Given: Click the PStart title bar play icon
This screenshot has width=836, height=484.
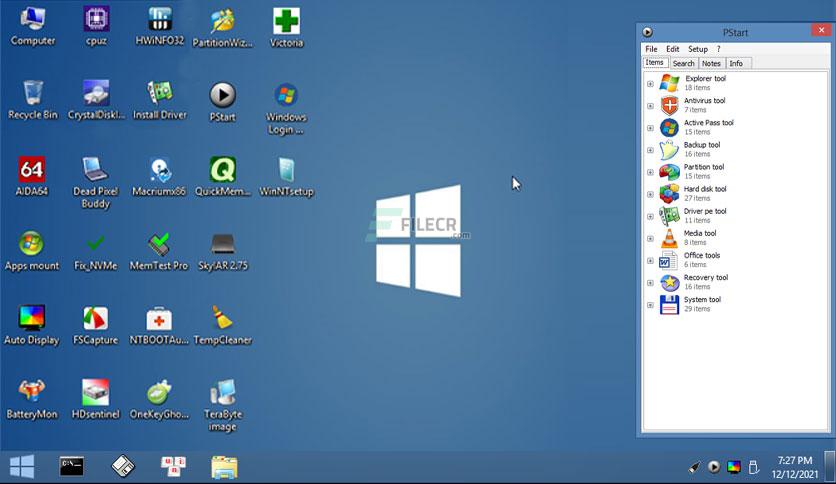Looking at the screenshot, I should click(647, 32).
